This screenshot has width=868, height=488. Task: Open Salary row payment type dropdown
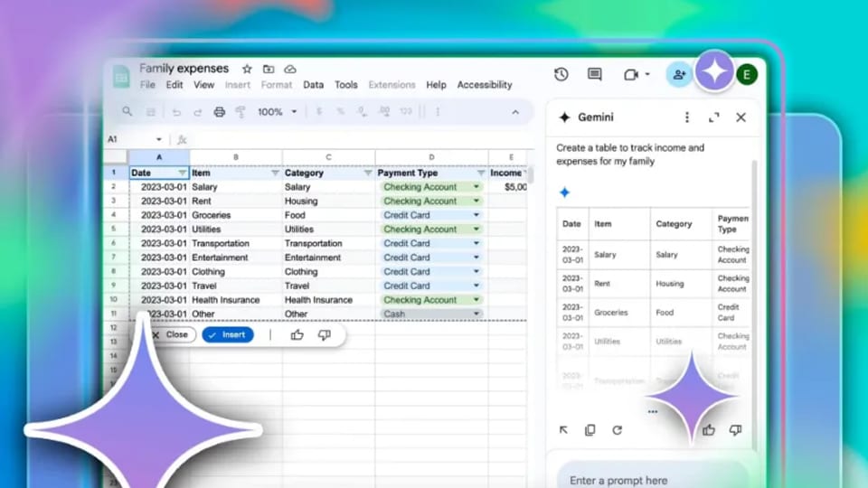[476, 187]
